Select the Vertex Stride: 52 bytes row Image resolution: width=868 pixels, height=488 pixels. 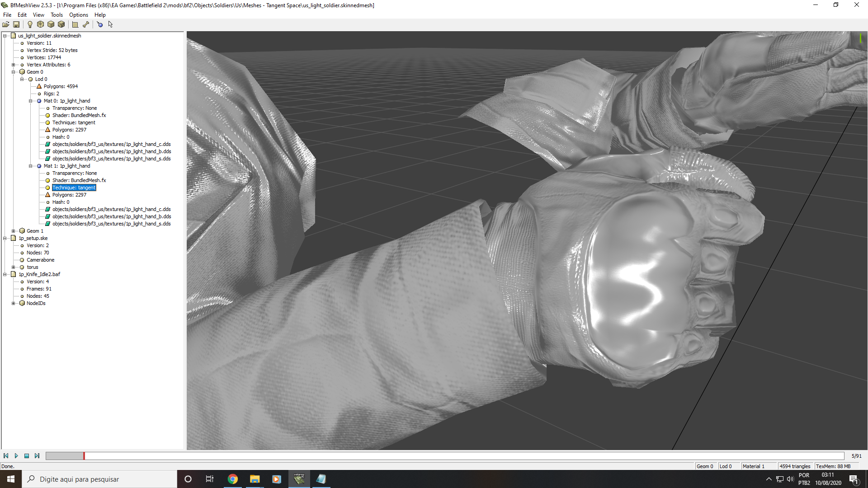pyautogui.click(x=52, y=50)
